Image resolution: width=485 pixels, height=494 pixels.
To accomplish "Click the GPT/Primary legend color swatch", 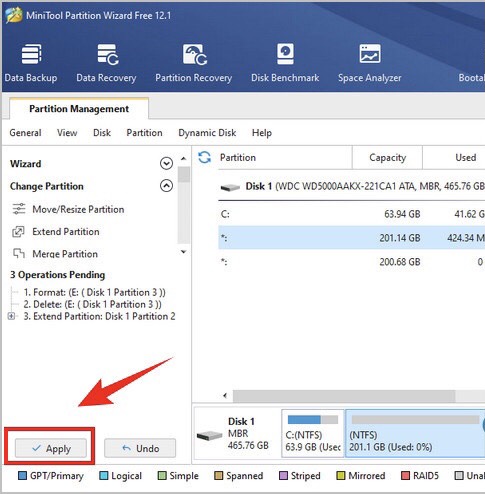I will [x=22, y=476].
